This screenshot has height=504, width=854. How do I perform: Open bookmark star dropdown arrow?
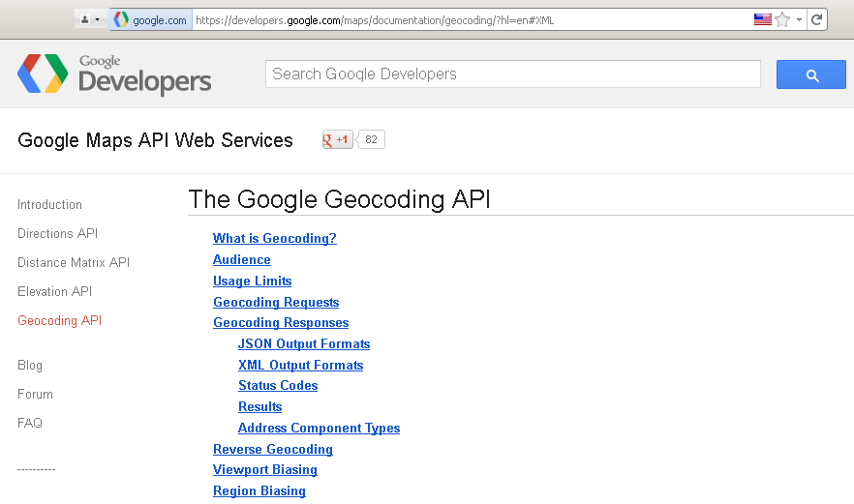click(799, 20)
